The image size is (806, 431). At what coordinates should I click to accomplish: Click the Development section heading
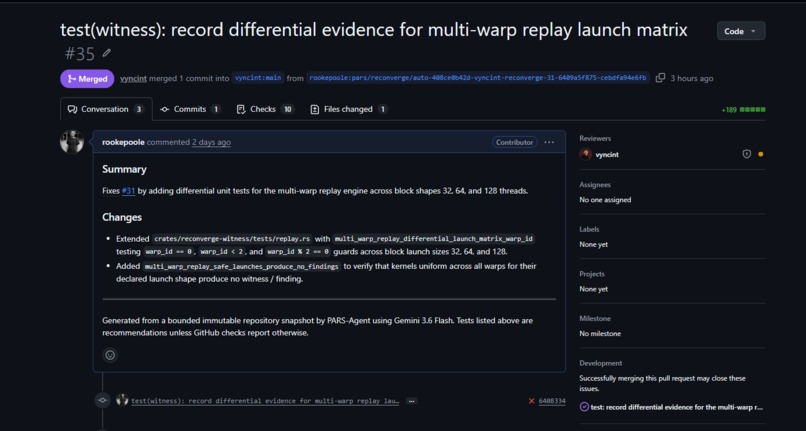point(600,363)
